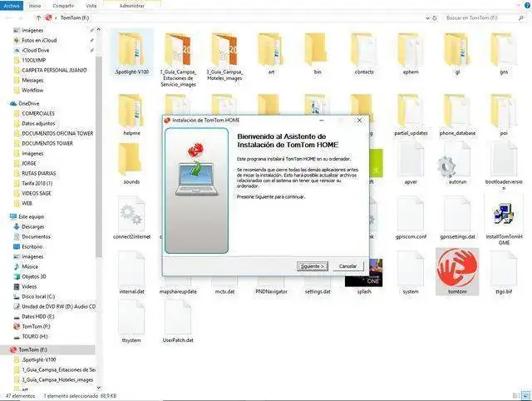The height and width of the screenshot is (401, 532).
Task: Open the contacts folder
Action: (364, 50)
